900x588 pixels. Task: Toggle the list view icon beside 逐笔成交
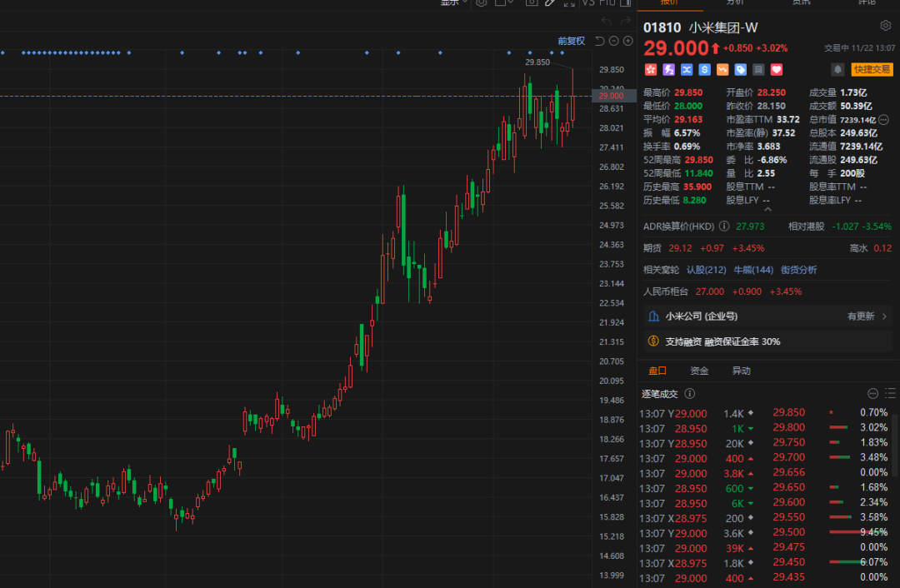click(888, 394)
